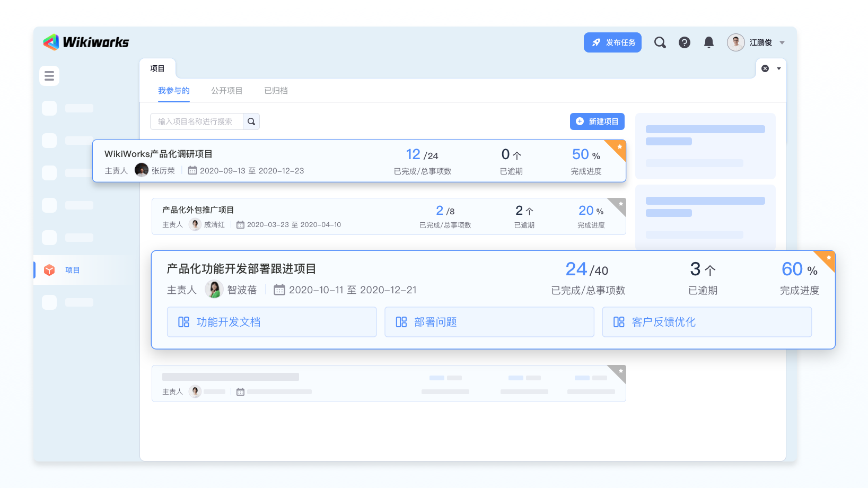Open the help question mark icon
This screenshot has width=868, height=488.
(x=685, y=42)
